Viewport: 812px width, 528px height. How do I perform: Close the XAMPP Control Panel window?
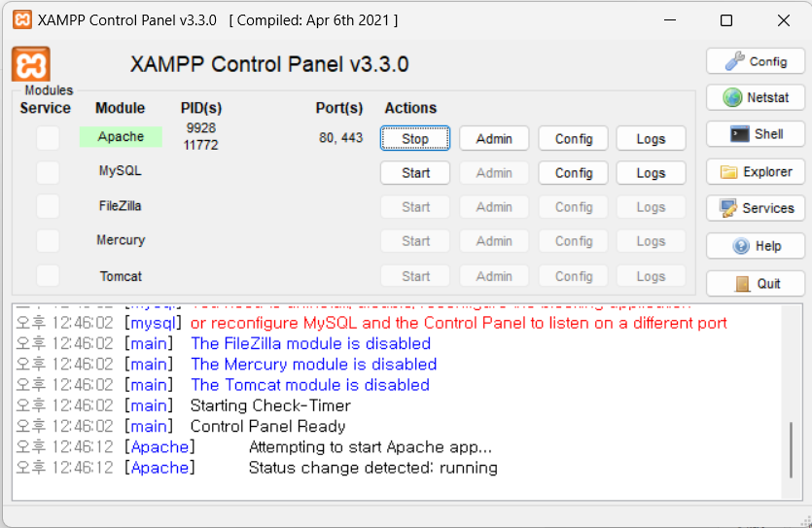784,20
